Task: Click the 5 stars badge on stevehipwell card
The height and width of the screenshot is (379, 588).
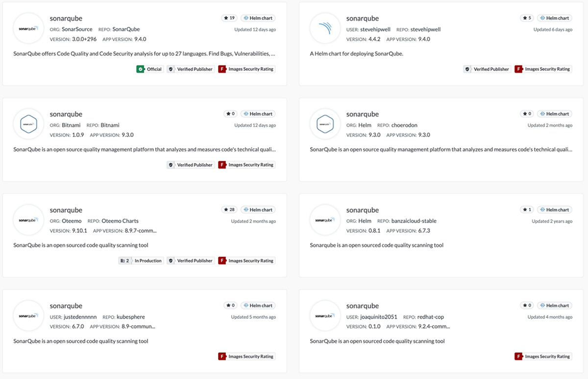Action: coord(526,18)
